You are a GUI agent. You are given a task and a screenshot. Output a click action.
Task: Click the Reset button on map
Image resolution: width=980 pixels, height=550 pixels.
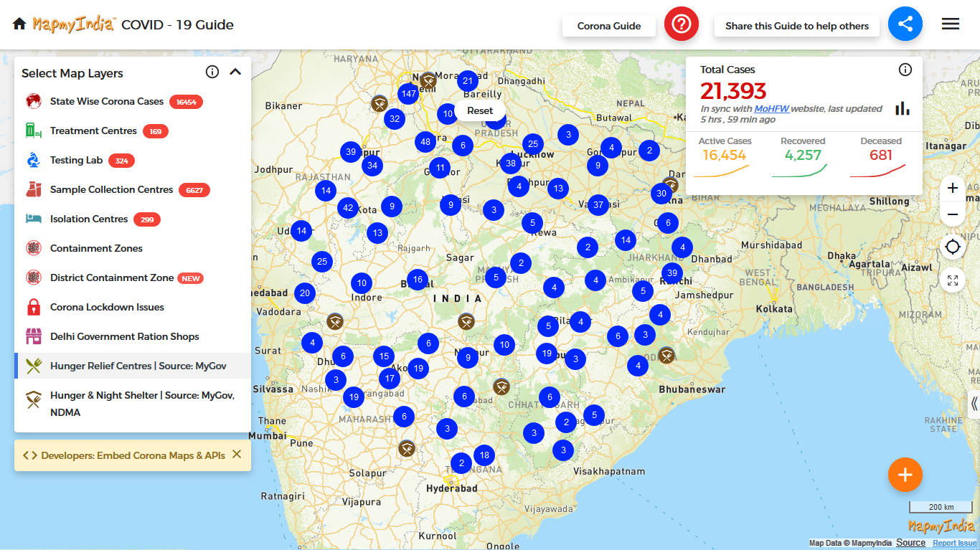pyautogui.click(x=480, y=110)
